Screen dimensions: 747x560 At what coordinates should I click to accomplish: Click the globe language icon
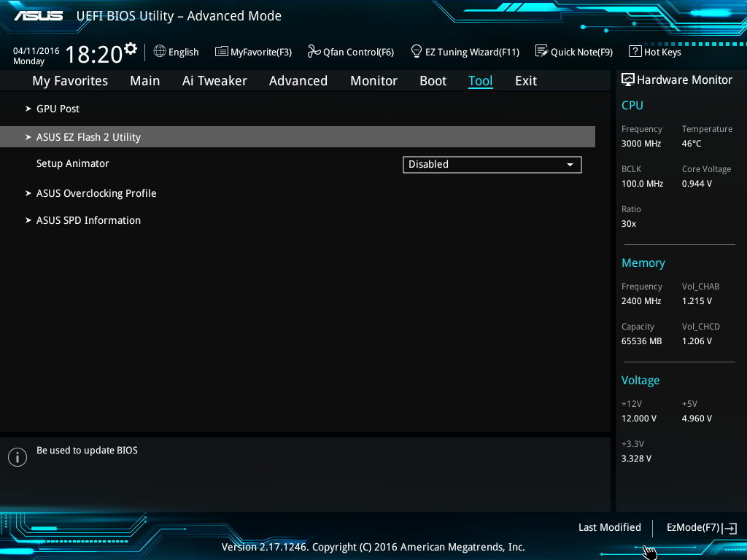point(160,52)
